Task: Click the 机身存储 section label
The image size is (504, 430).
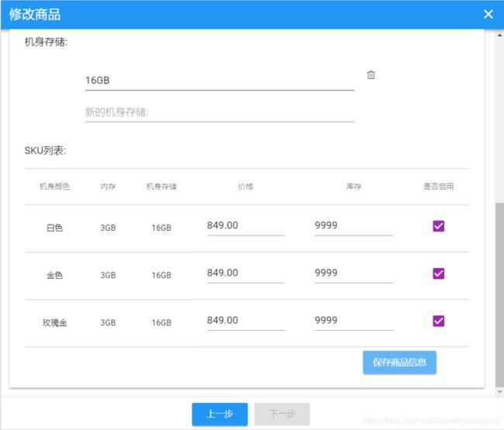Action: point(46,42)
